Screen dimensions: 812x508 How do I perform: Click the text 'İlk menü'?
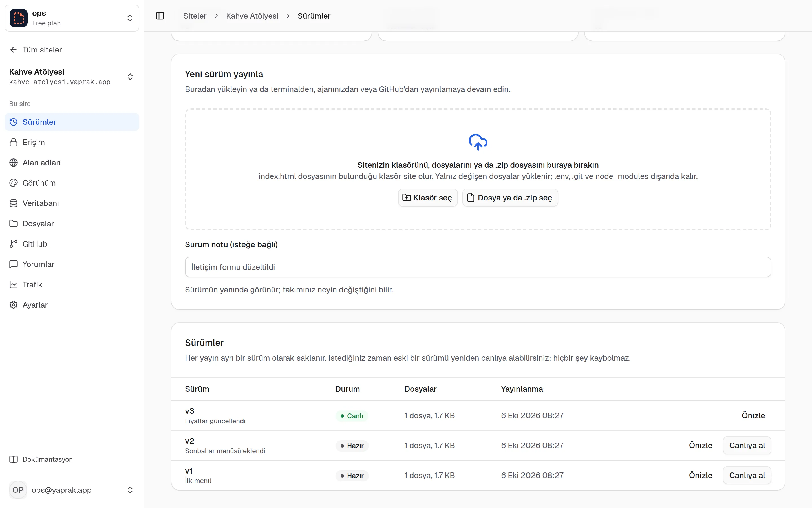click(x=198, y=481)
